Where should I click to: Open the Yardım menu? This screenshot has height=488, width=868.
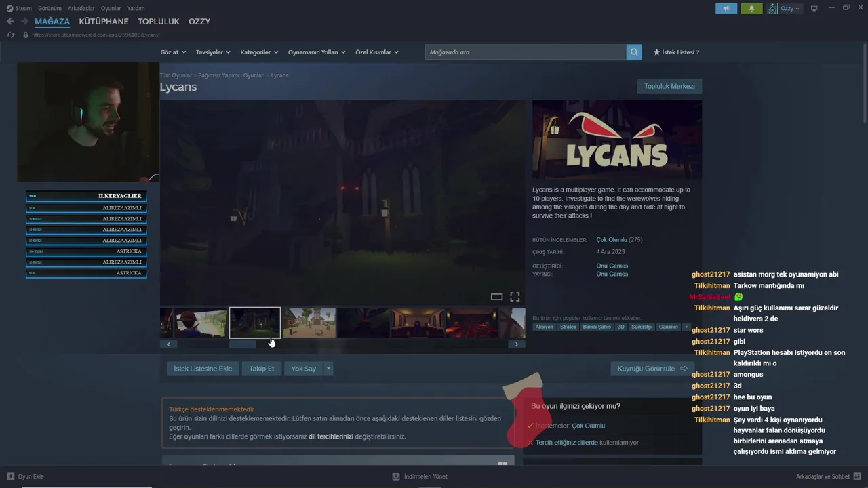pos(136,8)
